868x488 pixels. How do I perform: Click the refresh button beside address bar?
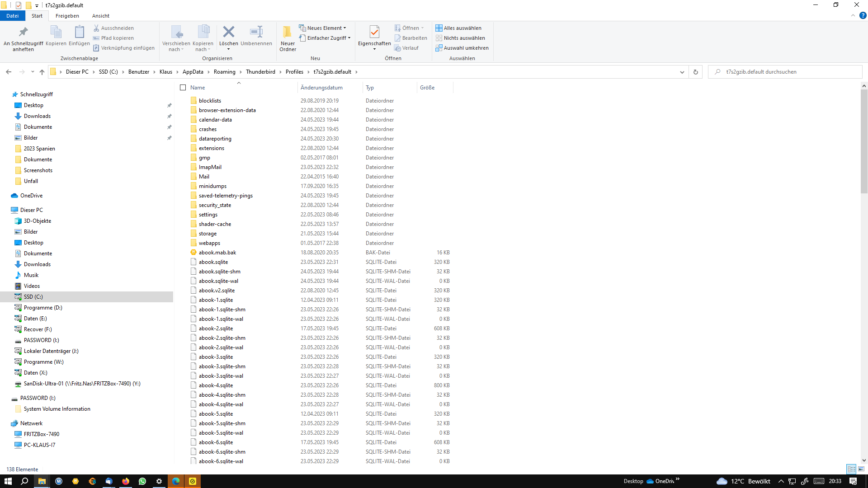pos(695,72)
